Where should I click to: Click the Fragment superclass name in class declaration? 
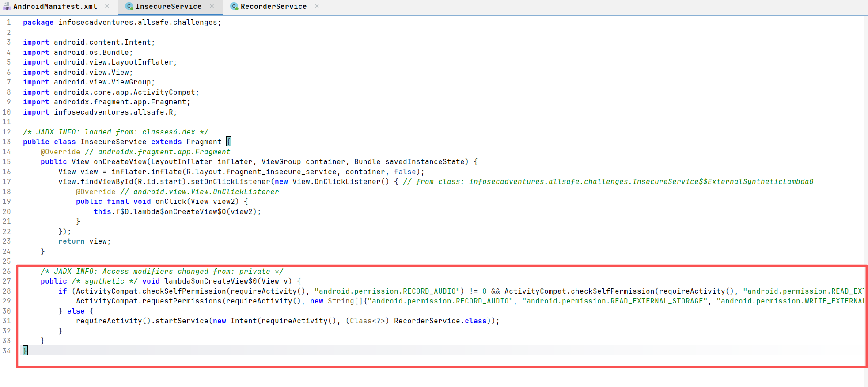point(204,142)
